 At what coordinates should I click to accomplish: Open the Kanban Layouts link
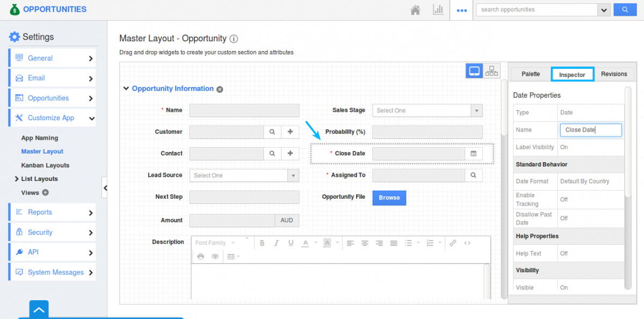(x=45, y=165)
